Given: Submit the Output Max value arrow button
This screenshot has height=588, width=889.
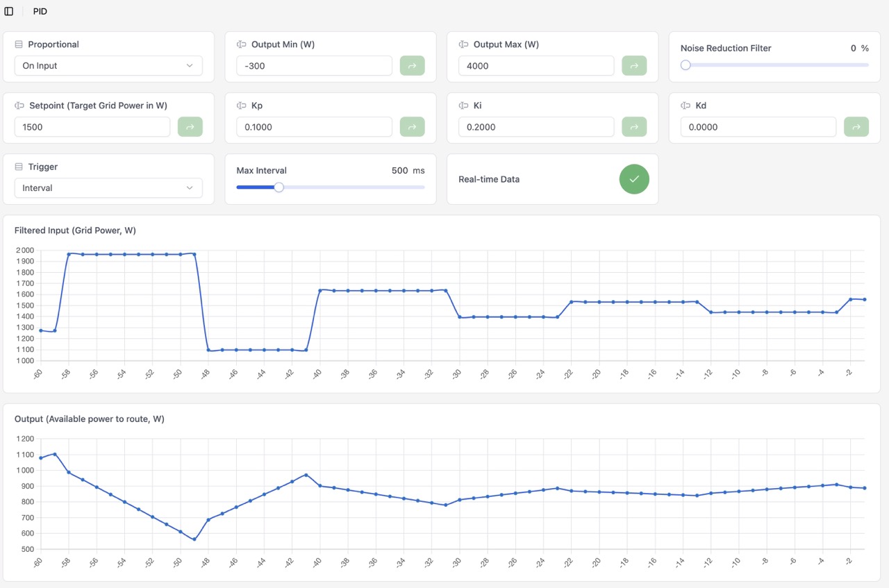Looking at the screenshot, I should click(634, 66).
